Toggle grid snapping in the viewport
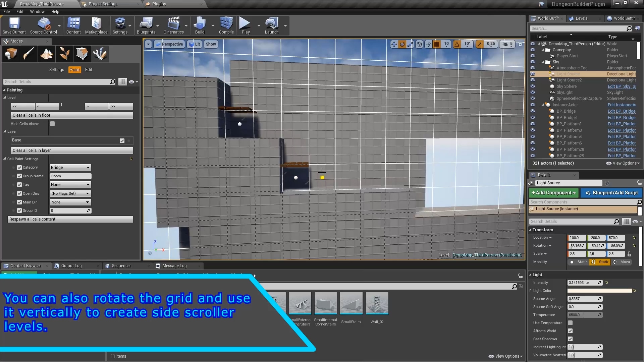644x362 pixels. (437, 44)
